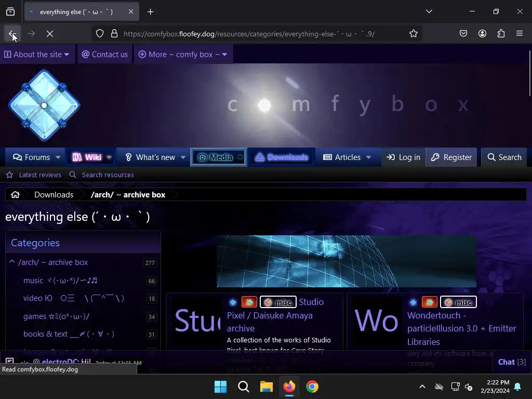Open the Windows taskbar search icon
The width and height of the screenshot is (532, 399).
243,387
